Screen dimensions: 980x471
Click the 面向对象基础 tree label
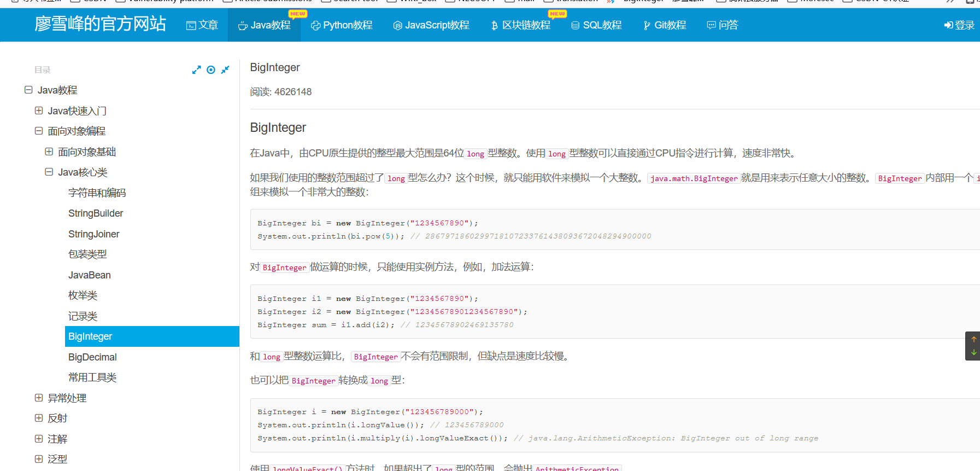click(87, 152)
